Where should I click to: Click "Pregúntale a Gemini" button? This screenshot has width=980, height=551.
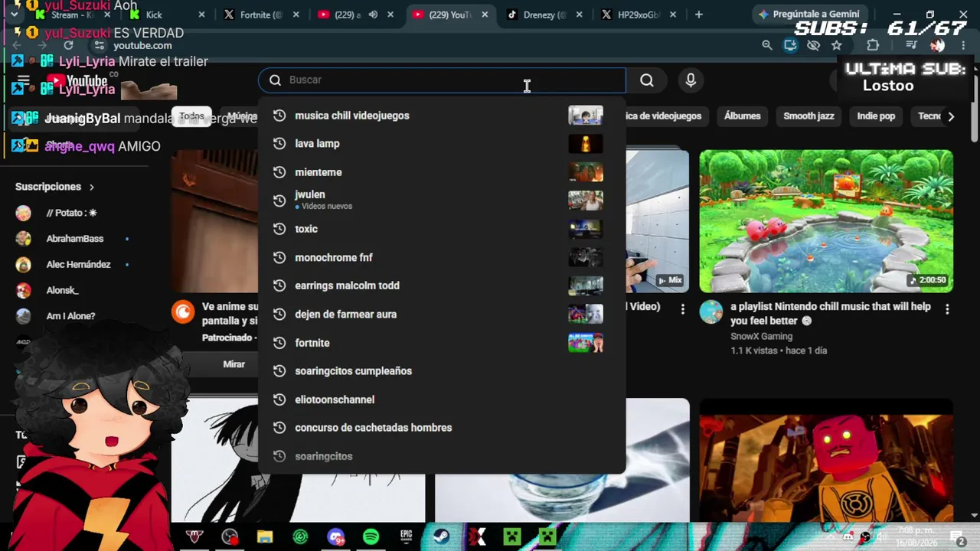(x=808, y=15)
